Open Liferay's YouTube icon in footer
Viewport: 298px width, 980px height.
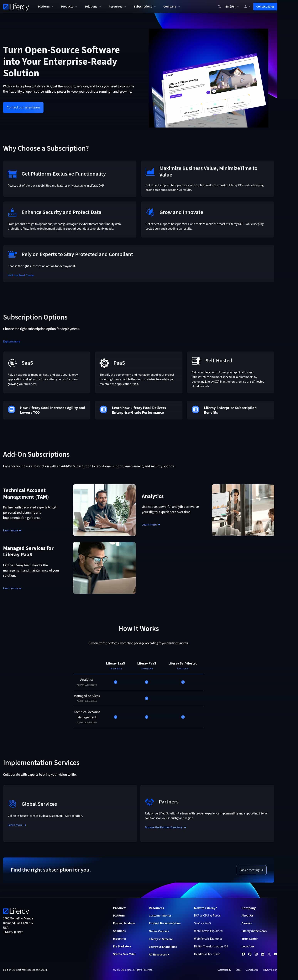coord(276,954)
